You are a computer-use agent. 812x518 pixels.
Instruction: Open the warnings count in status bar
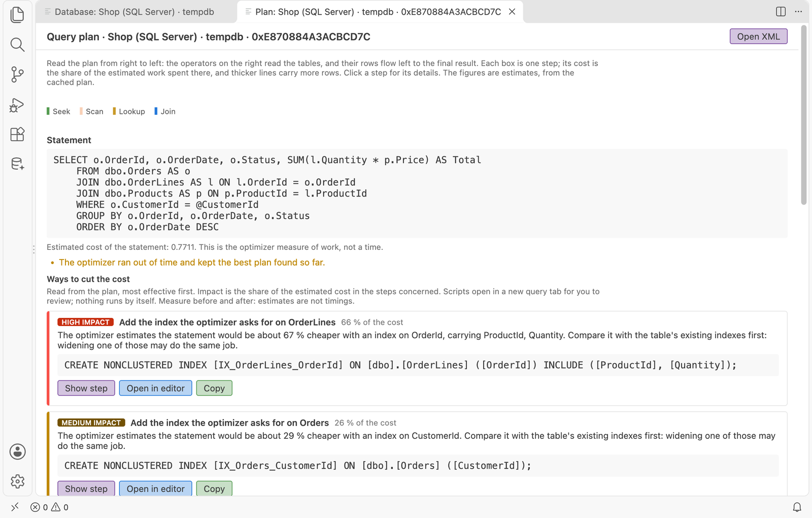point(60,507)
